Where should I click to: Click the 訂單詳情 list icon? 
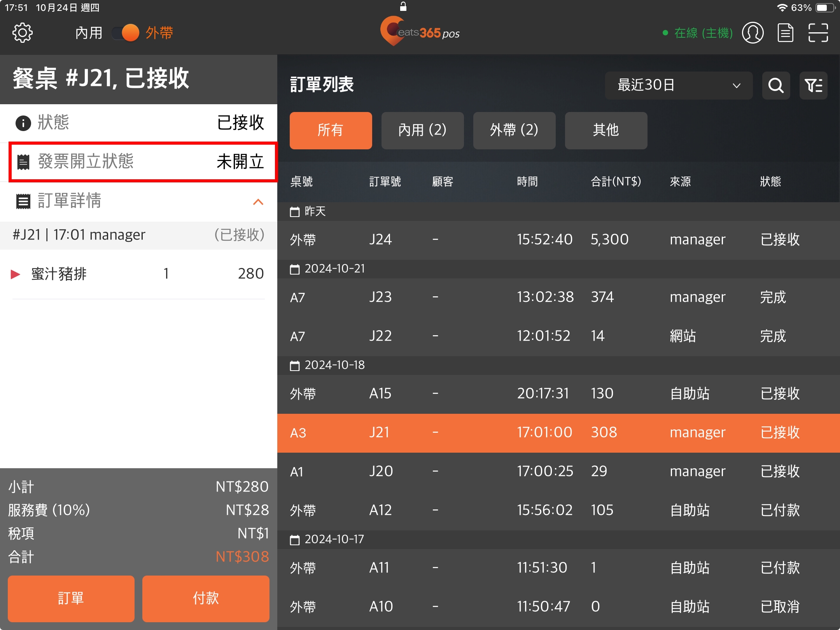(23, 201)
